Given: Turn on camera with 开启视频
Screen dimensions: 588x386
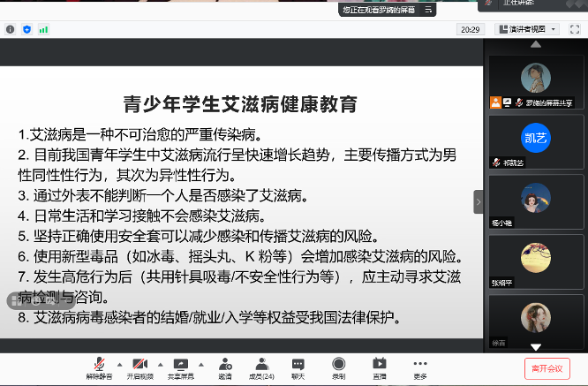Looking at the screenshot, I should pyautogui.click(x=138, y=364).
